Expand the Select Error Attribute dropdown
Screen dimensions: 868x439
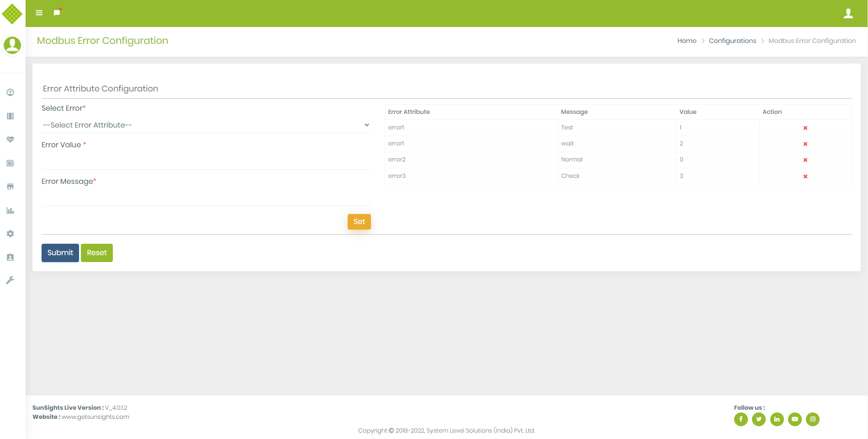[x=206, y=125]
